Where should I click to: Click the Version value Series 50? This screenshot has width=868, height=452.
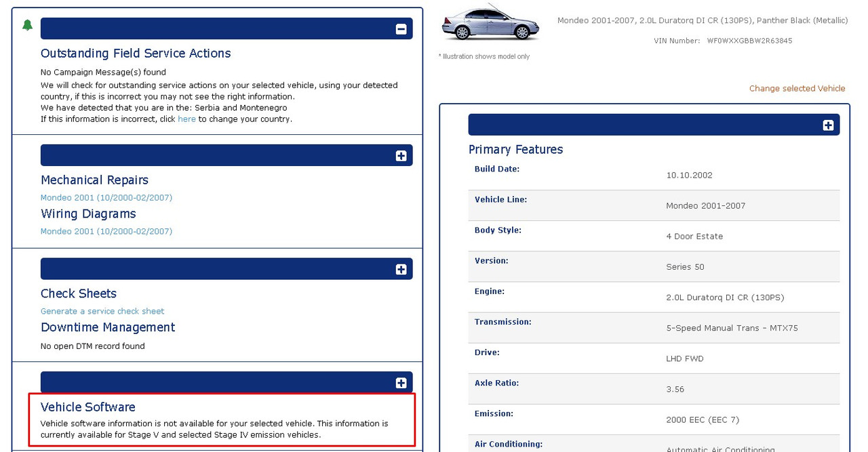(685, 267)
